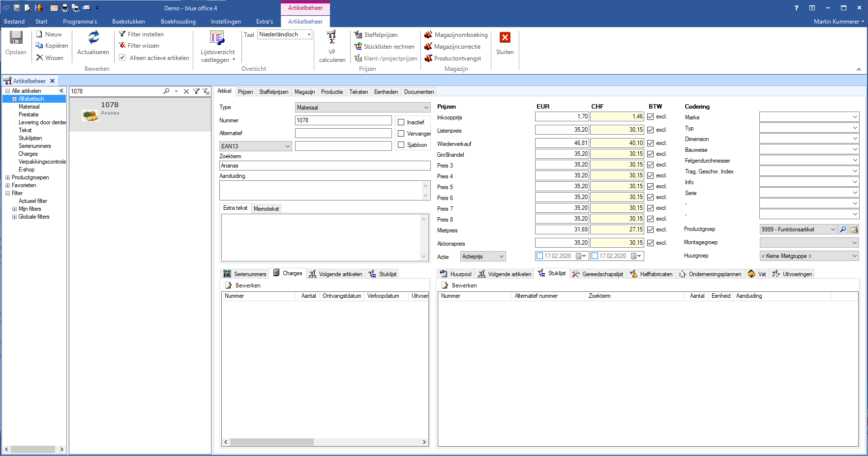Uncheck Alleen actieve artikelen
Viewport: 868px width, 456px height.
tap(122, 57)
